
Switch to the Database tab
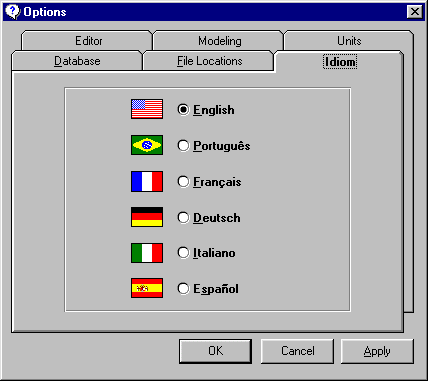coord(77,61)
